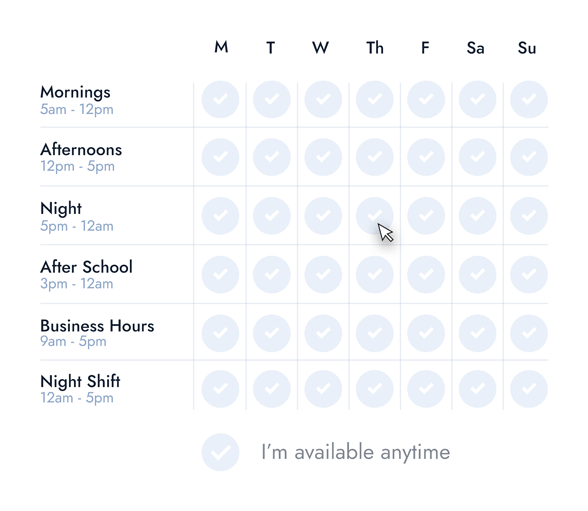This screenshot has width=588, height=511.
Task: Toggle Night Shift availability on Sunday
Action: point(529,389)
